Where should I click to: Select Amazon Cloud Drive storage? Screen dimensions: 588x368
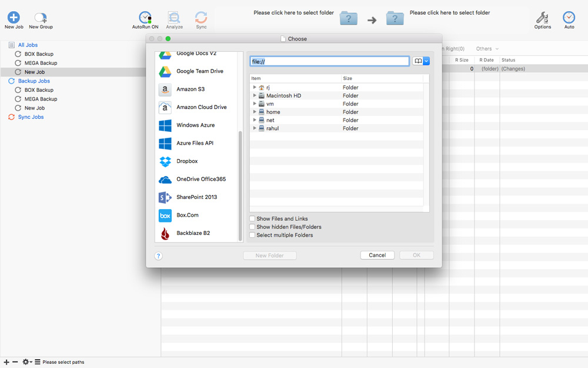[x=196, y=107]
